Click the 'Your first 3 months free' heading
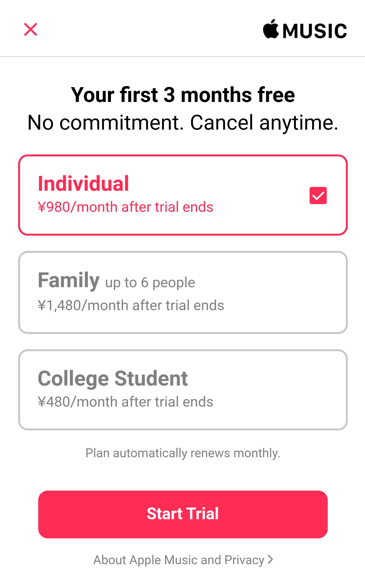 tap(182, 95)
